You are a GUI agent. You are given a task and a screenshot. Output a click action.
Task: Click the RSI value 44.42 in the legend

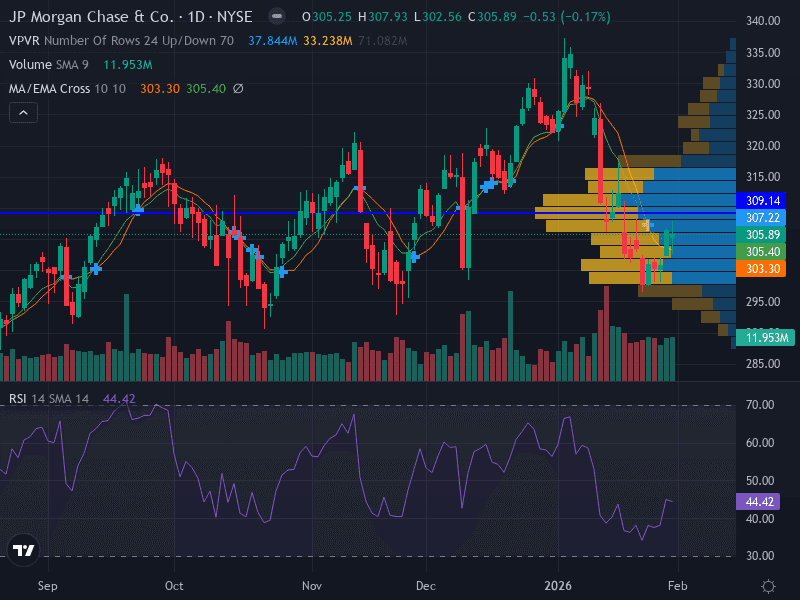pos(119,398)
